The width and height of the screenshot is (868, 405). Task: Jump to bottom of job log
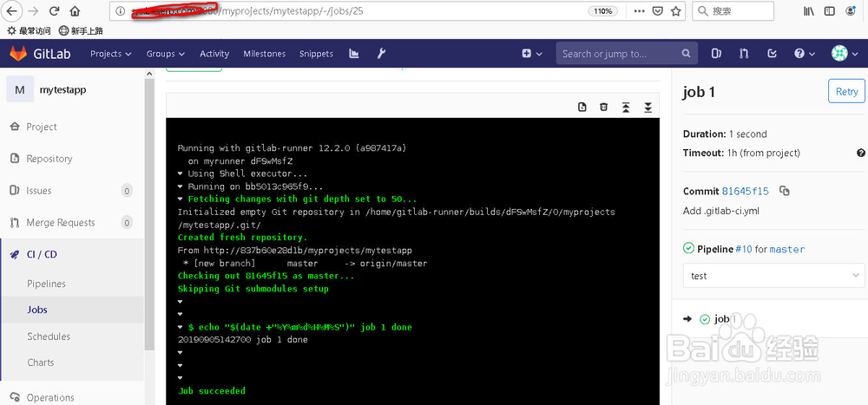click(648, 108)
